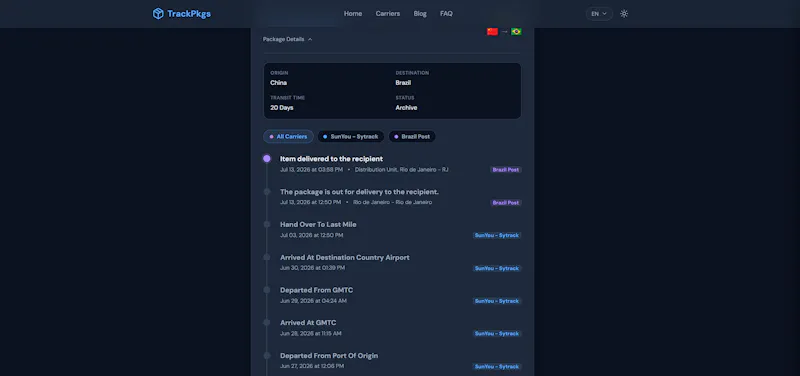Click the TrackPkgs box logo icon
This screenshot has height=376, width=800.
coord(158,14)
